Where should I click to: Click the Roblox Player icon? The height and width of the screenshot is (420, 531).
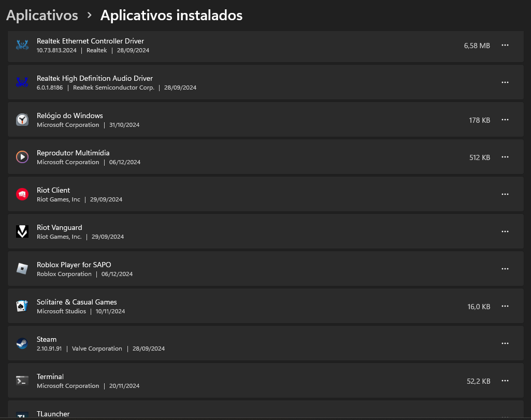pyautogui.click(x=22, y=269)
